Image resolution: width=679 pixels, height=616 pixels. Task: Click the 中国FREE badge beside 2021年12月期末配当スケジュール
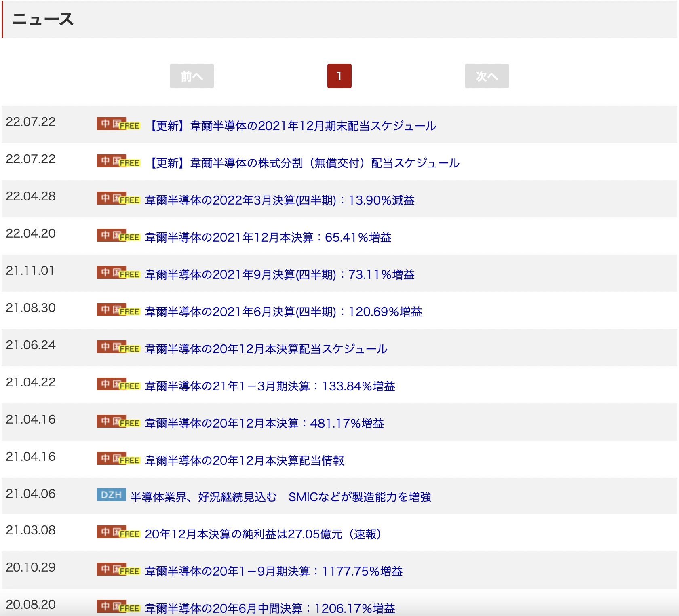(118, 124)
